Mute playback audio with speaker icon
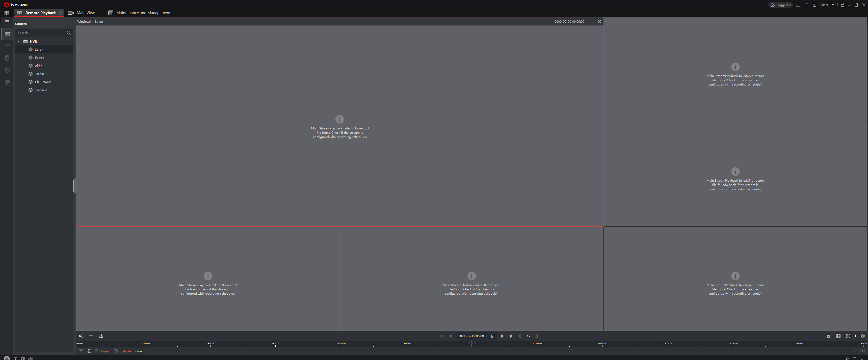This screenshot has width=868, height=360. 81,336
